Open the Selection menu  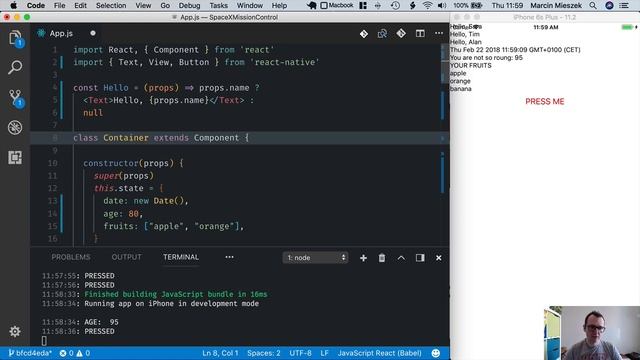111,5
